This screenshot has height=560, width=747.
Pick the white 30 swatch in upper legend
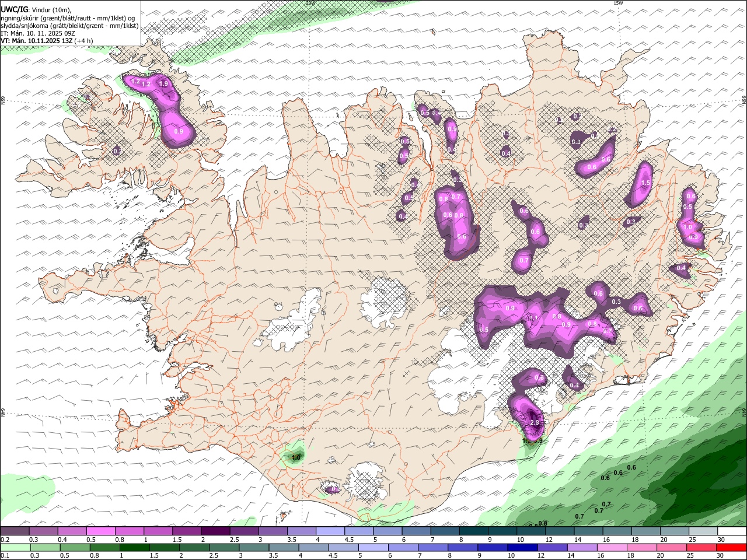(732, 531)
